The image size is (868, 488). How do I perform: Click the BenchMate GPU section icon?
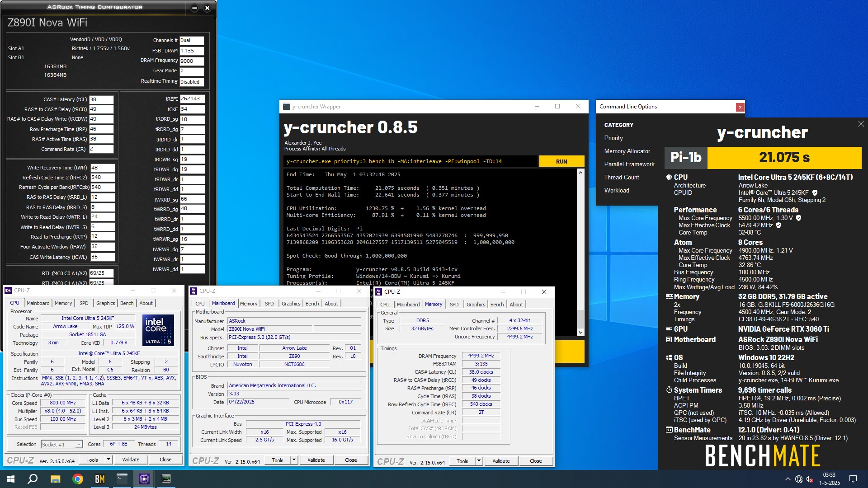pyautogui.click(x=669, y=329)
